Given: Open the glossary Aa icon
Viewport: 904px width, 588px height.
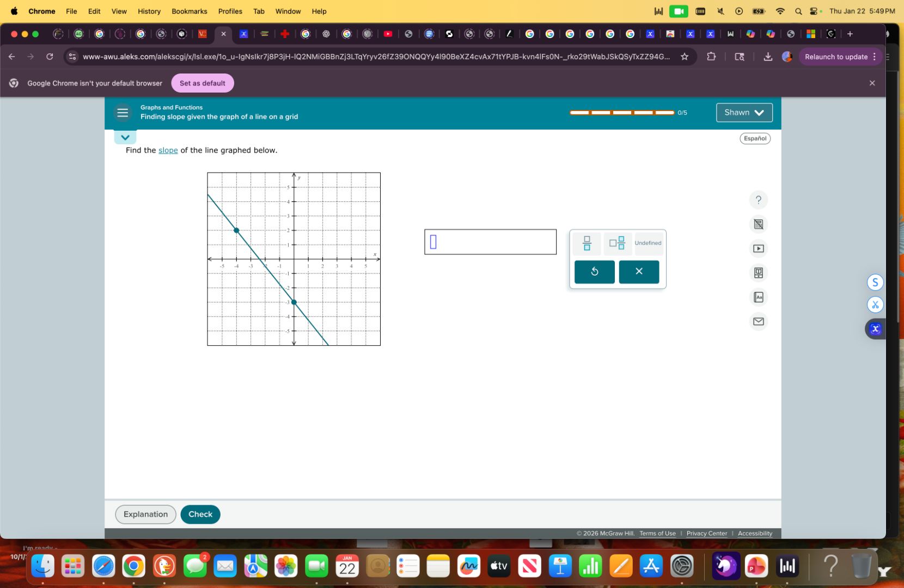Looking at the screenshot, I should (x=758, y=297).
